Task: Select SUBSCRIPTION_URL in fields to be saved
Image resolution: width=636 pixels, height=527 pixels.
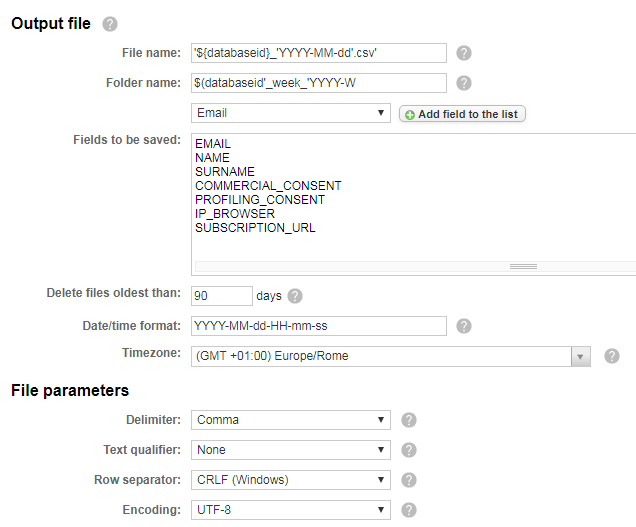Action: (x=255, y=228)
